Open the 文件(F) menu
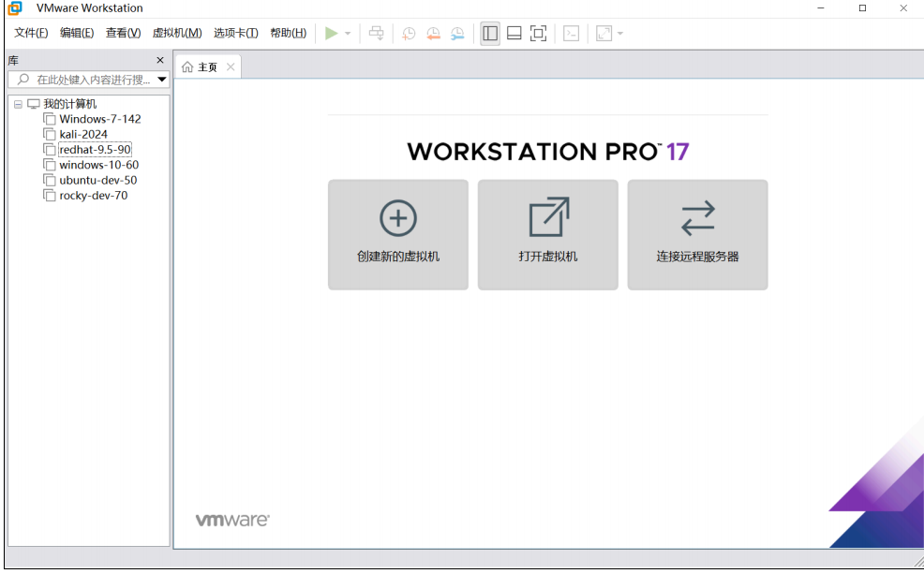 [31, 33]
